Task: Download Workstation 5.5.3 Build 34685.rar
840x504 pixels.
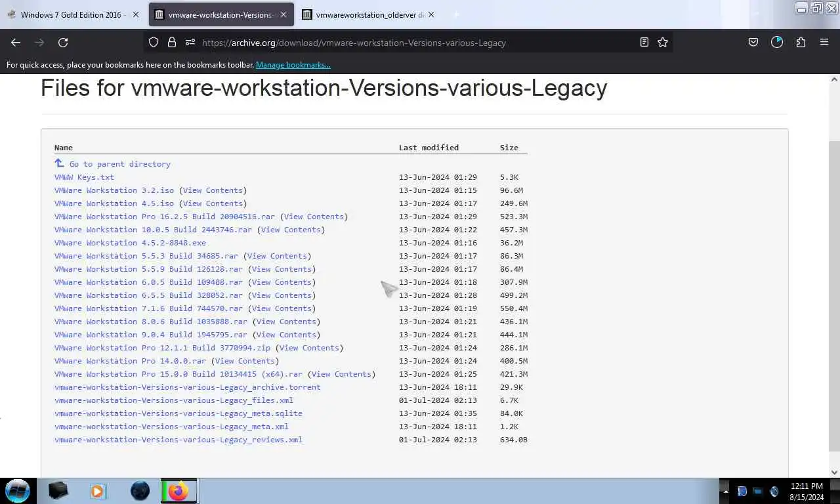Action: [x=146, y=256]
